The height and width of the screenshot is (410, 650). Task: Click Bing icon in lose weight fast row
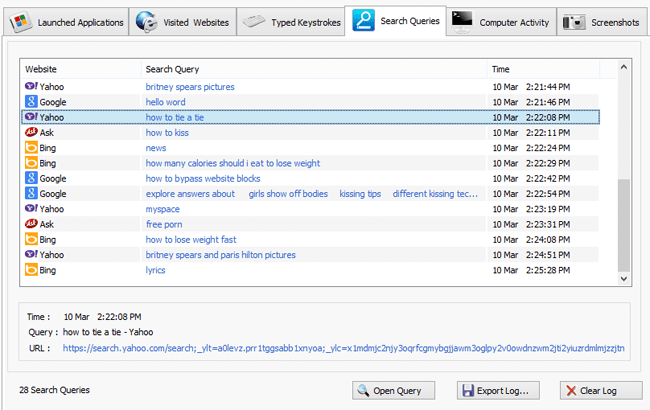point(31,239)
